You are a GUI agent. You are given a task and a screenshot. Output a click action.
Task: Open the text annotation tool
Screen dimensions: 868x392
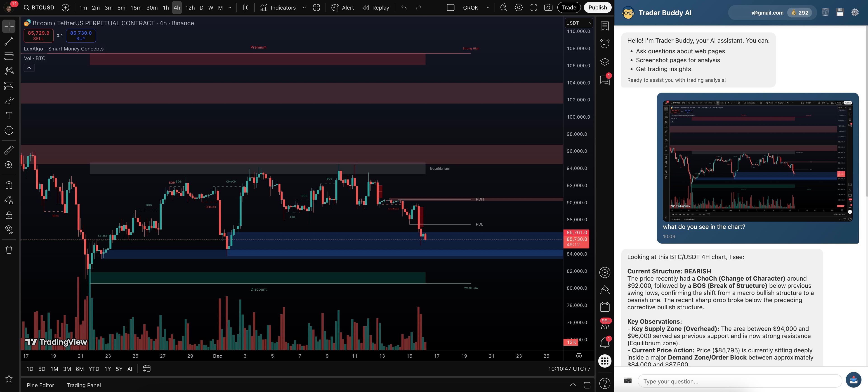coord(9,115)
